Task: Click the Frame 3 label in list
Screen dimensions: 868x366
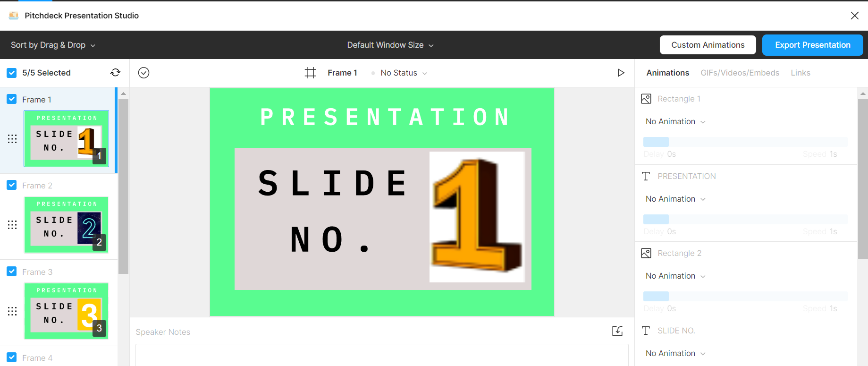Action: [37, 272]
